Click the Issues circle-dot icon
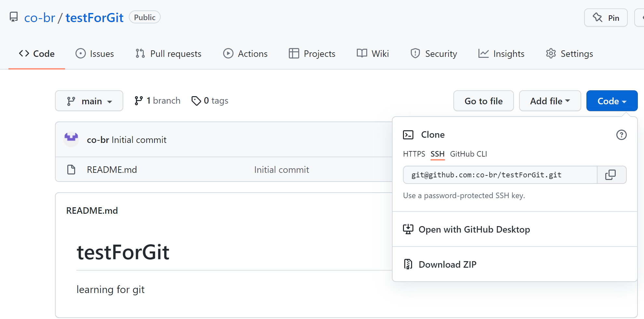Screen dimensions: 644x319 point(80,53)
